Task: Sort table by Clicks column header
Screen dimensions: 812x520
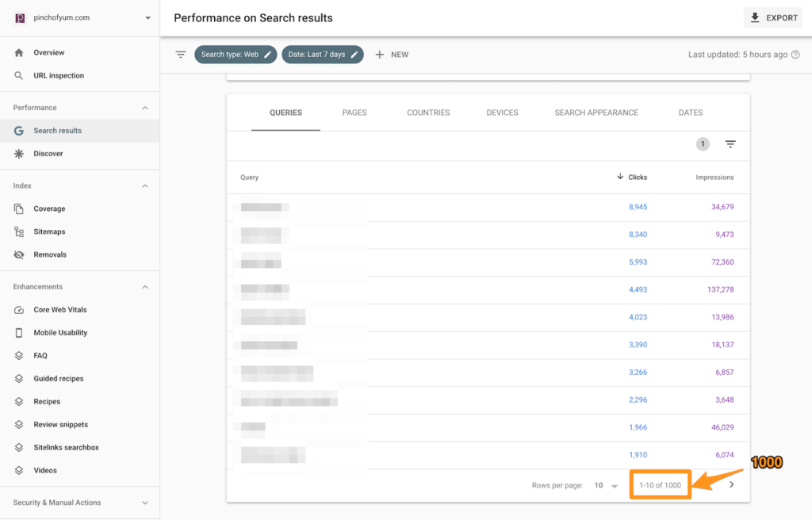Action: point(632,177)
